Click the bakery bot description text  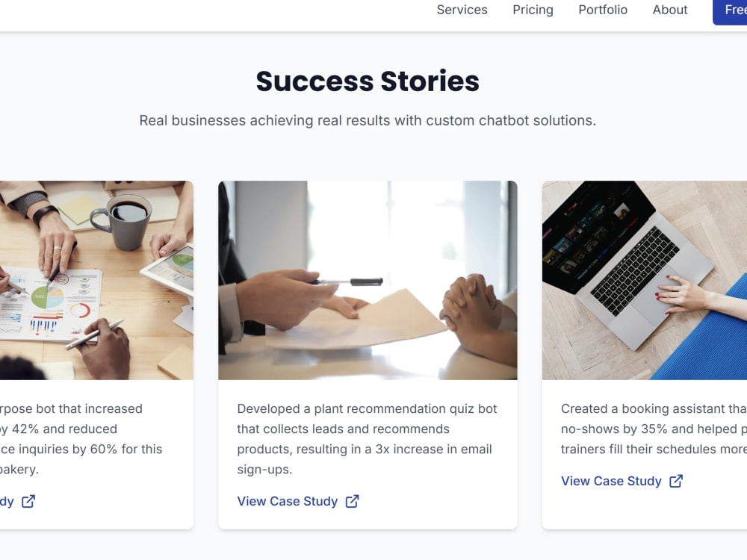click(81, 439)
